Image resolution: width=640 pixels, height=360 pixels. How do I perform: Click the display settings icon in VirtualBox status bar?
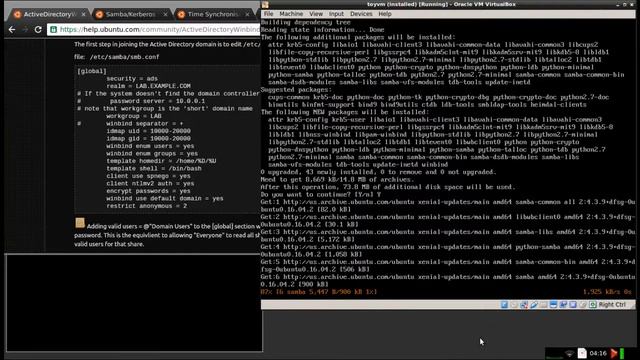point(553,304)
